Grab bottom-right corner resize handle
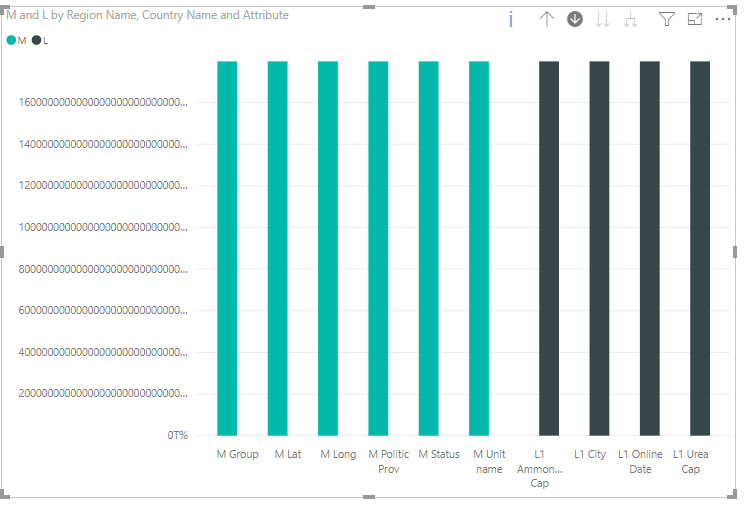This screenshot has width=745, height=507. pyautogui.click(x=732, y=493)
